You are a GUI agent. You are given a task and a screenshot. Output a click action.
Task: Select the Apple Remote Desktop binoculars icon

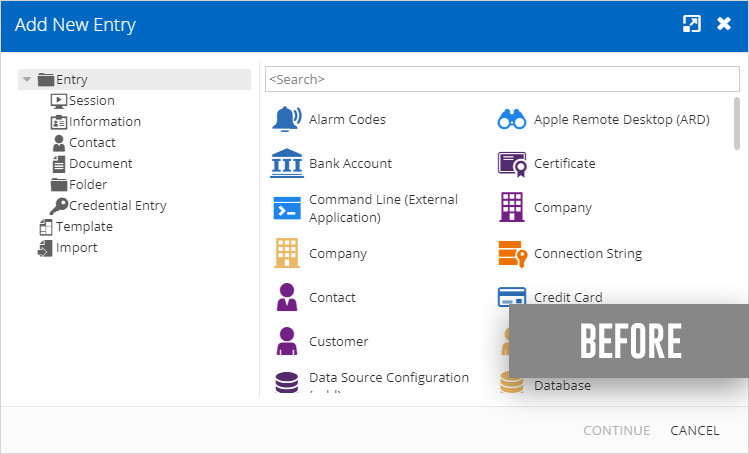tap(512, 119)
